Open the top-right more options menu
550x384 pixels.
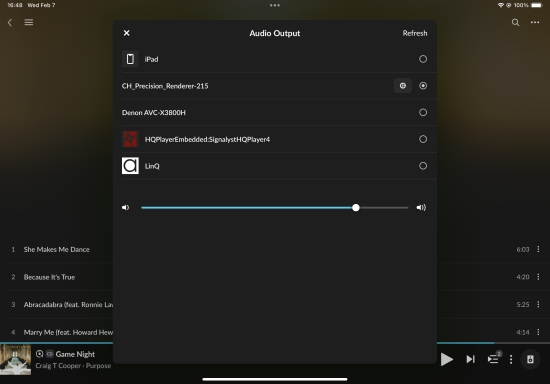click(x=535, y=22)
